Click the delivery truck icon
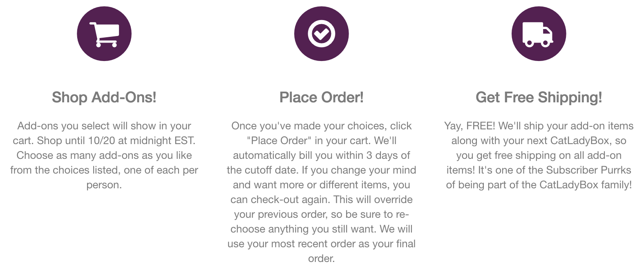The width and height of the screenshot is (644, 280). click(x=539, y=34)
